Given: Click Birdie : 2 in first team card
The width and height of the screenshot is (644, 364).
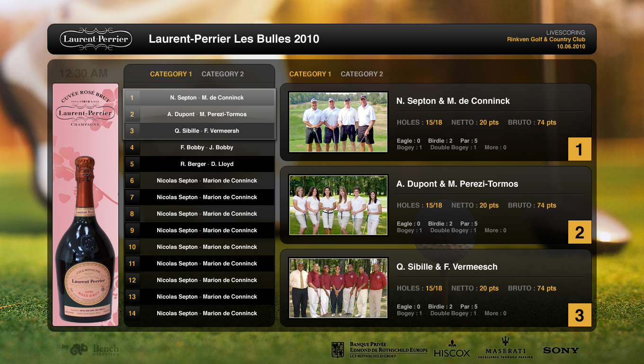Looking at the screenshot, I should coord(440,141).
